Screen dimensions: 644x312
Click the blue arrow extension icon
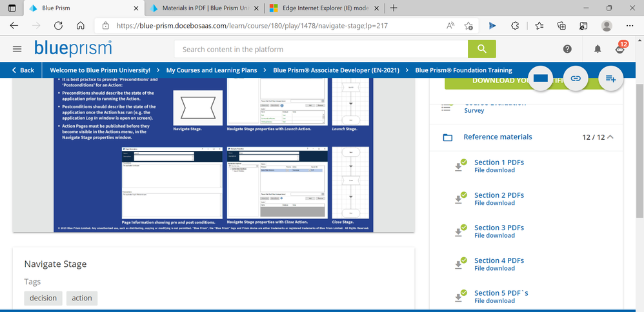click(x=492, y=26)
